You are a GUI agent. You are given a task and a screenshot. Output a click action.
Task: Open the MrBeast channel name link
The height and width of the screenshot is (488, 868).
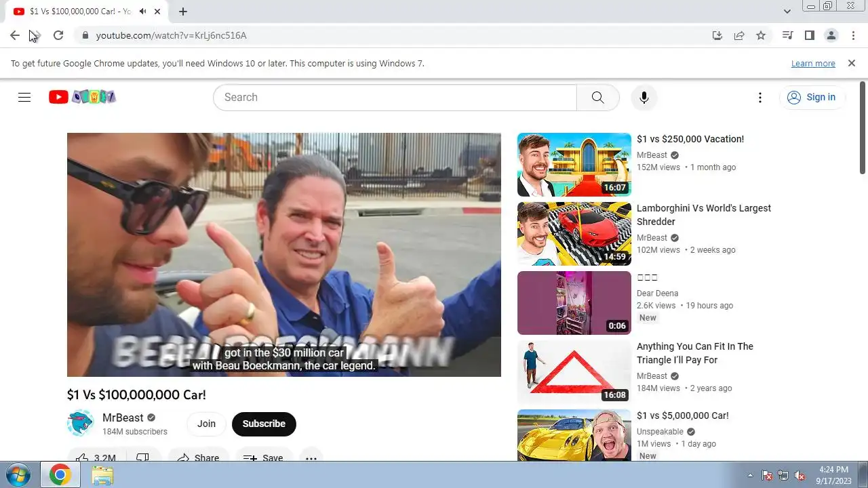(x=123, y=418)
